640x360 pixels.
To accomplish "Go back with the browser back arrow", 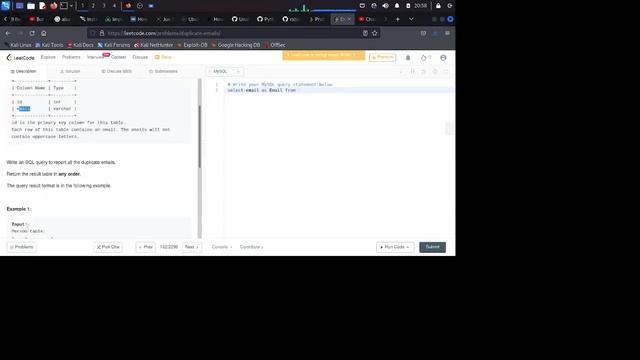I will click(8, 33).
